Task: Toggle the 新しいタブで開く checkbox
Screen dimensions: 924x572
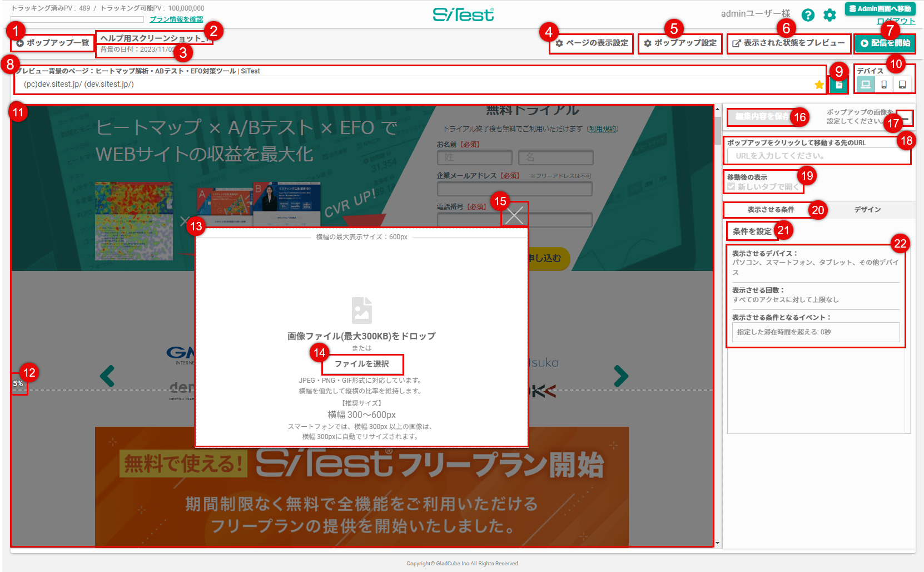Action: [x=731, y=187]
